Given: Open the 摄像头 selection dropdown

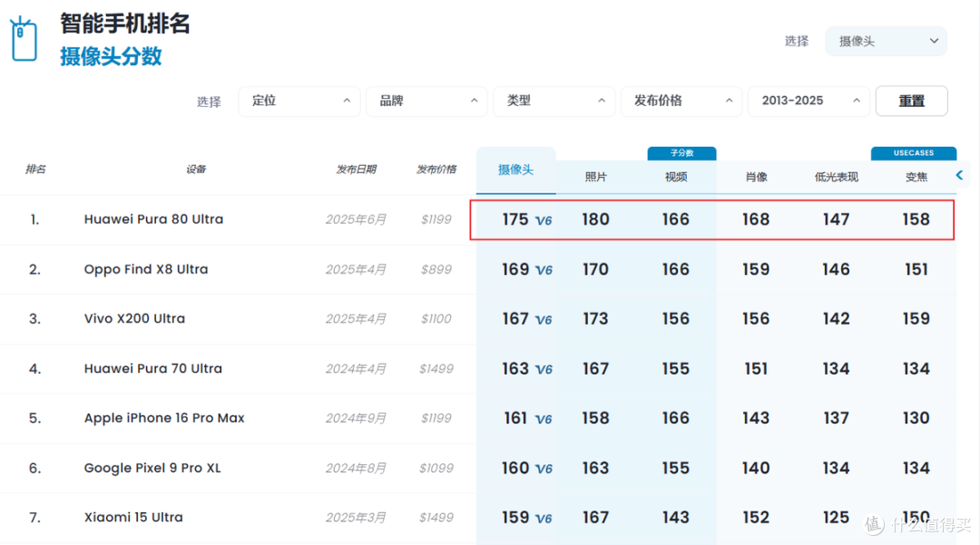Looking at the screenshot, I should pos(886,41).
